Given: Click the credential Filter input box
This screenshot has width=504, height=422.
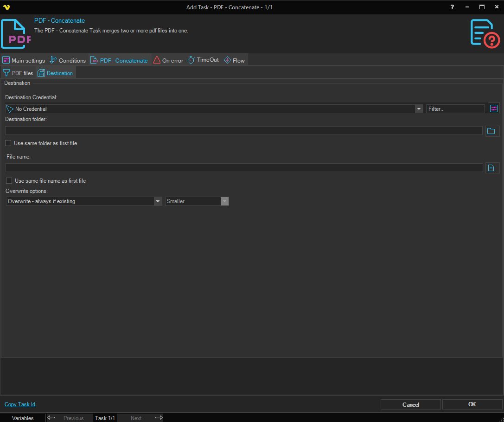Looking at the screenshot, I should coord(455,109).
